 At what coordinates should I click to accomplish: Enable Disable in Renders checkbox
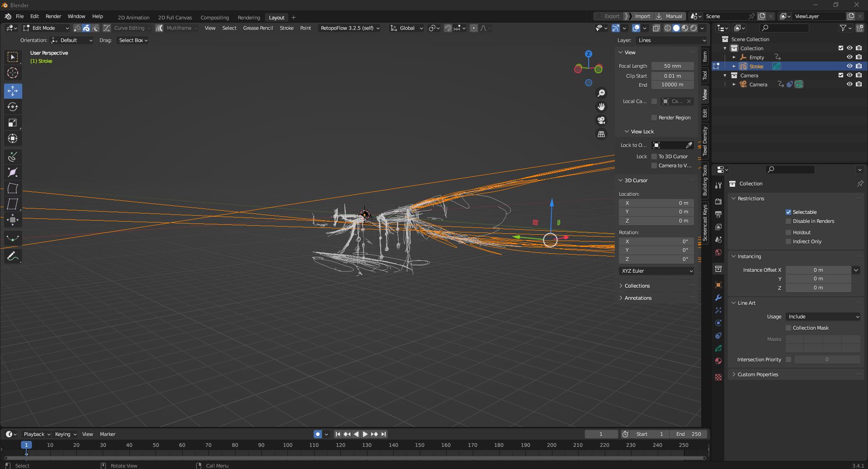click(788, 221)
